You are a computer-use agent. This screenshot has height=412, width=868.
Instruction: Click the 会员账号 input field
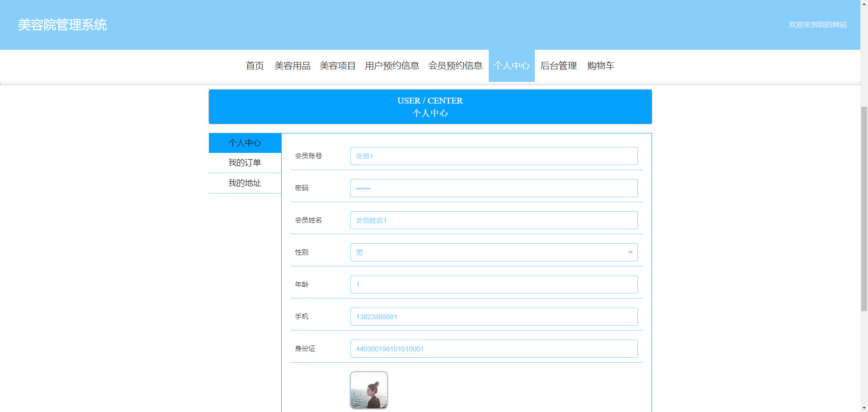click(x=494, y=156)
